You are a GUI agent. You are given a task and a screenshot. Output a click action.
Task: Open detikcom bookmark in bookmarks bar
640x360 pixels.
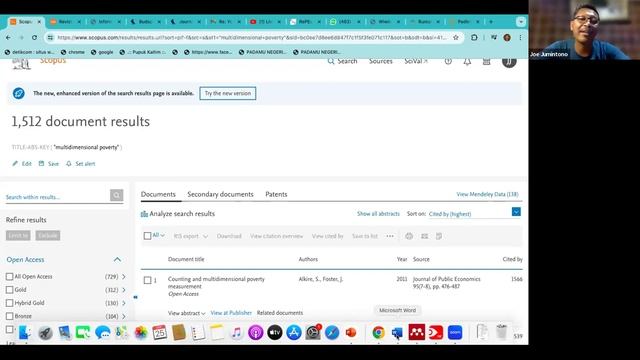point(29,52)
